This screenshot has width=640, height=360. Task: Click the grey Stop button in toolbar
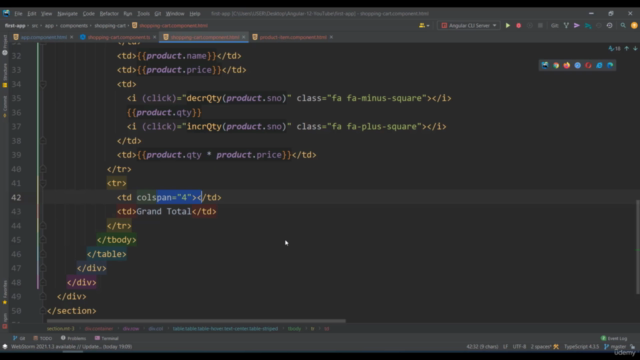coord(540,25)
